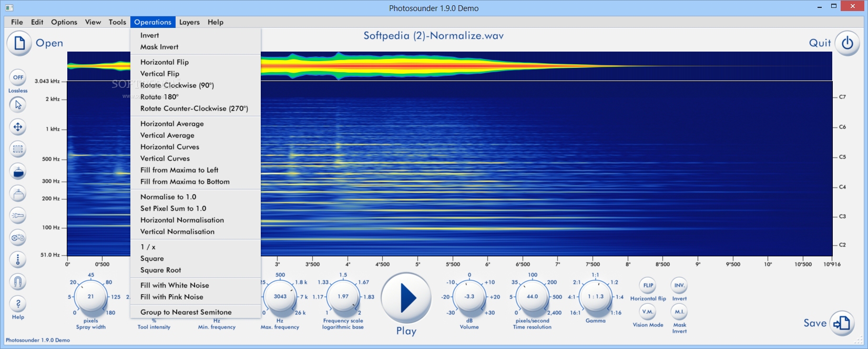The width and height of the screenshot is (868, 349).
Task: Choose Fill with Pink Noise
Action: pyautogui.click(x=196, y=297)
